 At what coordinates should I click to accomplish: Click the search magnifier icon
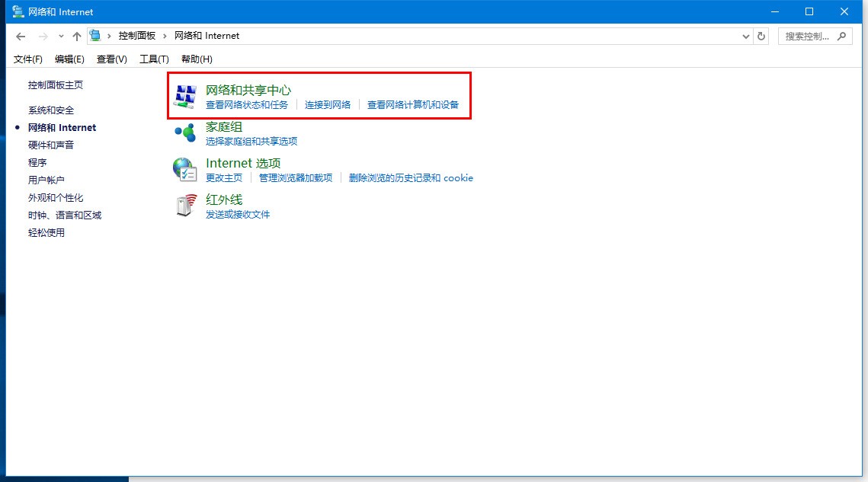pyautogui.click(x=841, y=36)
